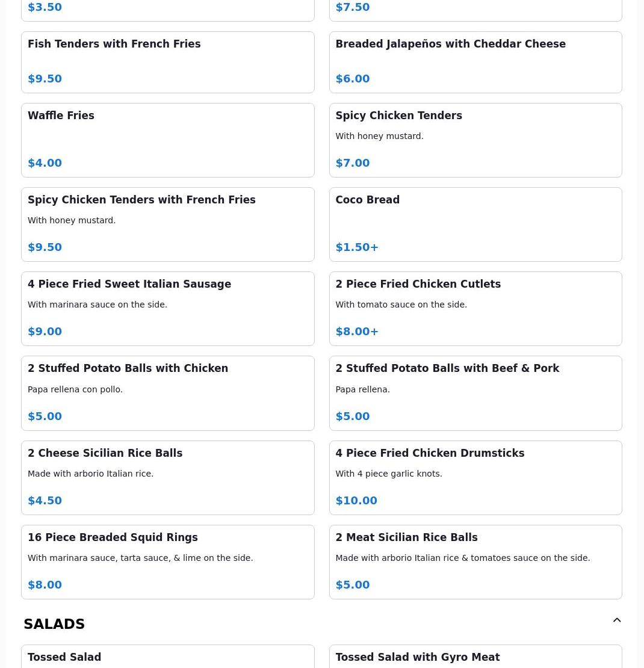Screen dimensions: 644x668
Task: Click the $1.50+ Coco Bread price
Action: click(x=357, y=247)
